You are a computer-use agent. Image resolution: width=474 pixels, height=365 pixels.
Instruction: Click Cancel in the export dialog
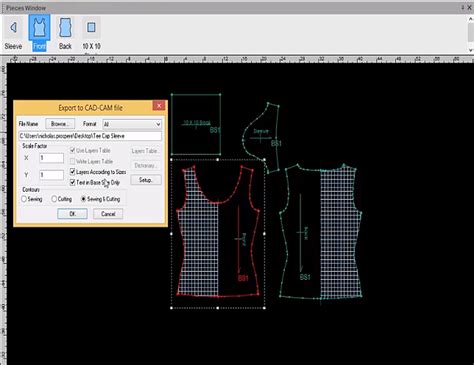tap(108, 214)
